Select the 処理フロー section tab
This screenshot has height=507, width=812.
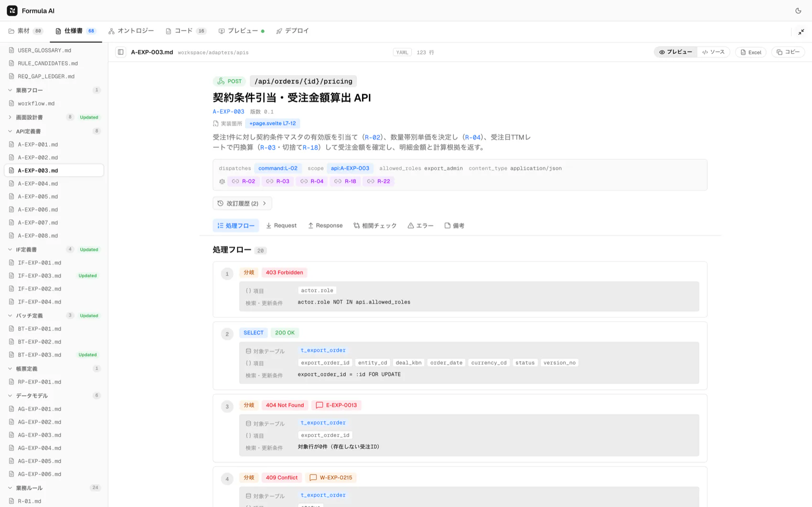pyautogui.click(x=236, y=226)
